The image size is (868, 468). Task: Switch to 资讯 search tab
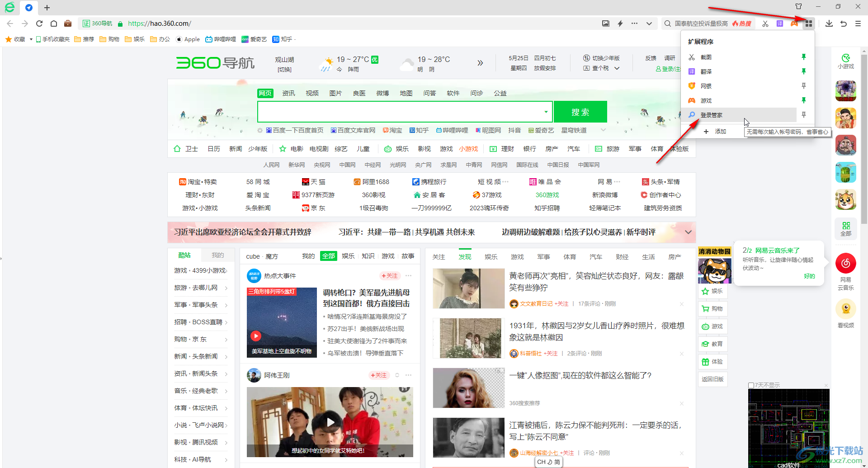tap(288, 93)
